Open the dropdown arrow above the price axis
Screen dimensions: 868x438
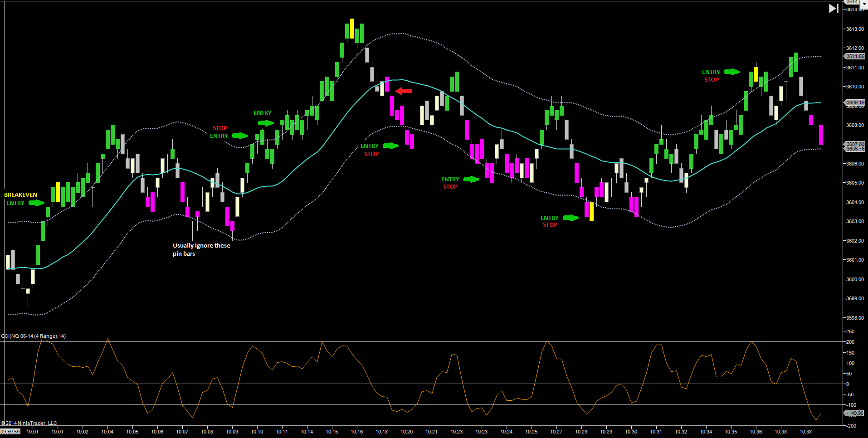(864, 4)
